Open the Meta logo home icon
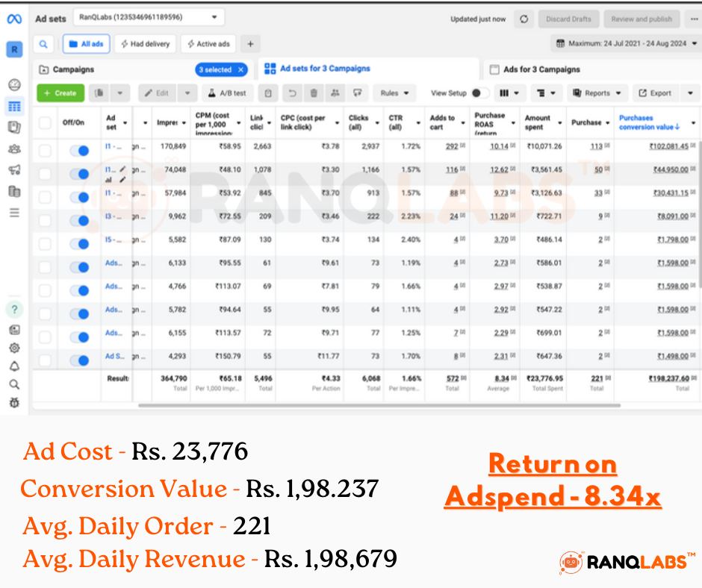The image size is (702, 588). click(13, 18)
